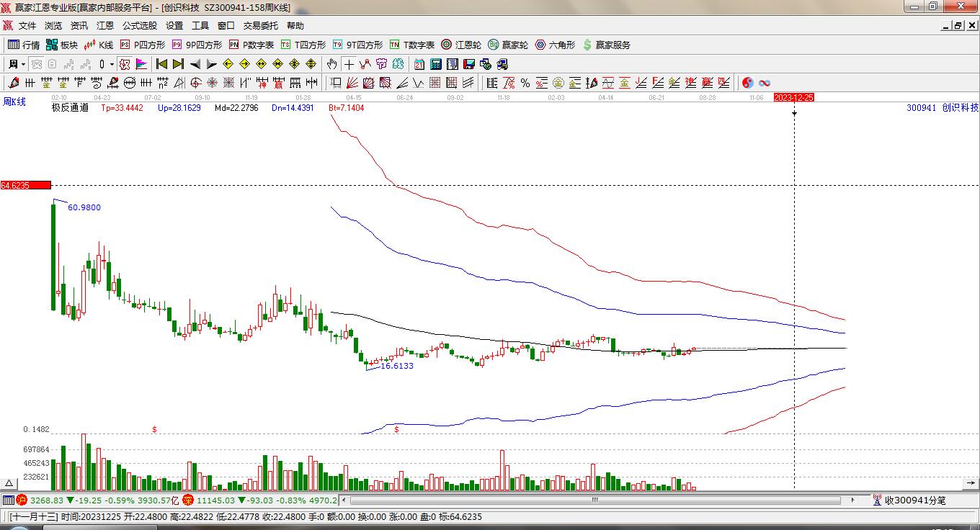Image resolution: width=980 pixels, height=530 pixels.
Task: Open the 交易委托 menu
Action: tap(260, 25)
